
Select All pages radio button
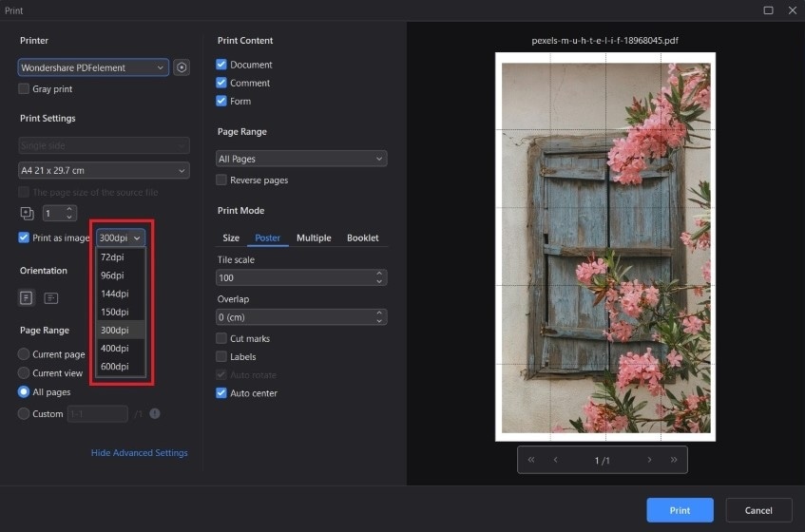coord(24,392)
